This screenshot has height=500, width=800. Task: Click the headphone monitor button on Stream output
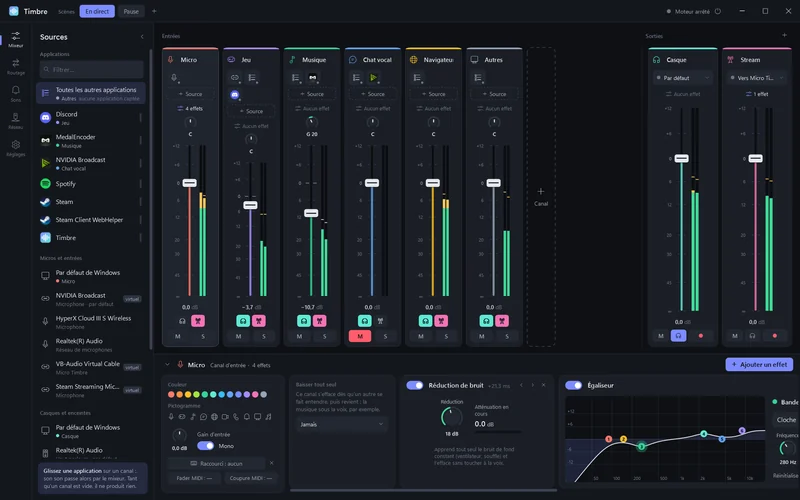[752, 336]
